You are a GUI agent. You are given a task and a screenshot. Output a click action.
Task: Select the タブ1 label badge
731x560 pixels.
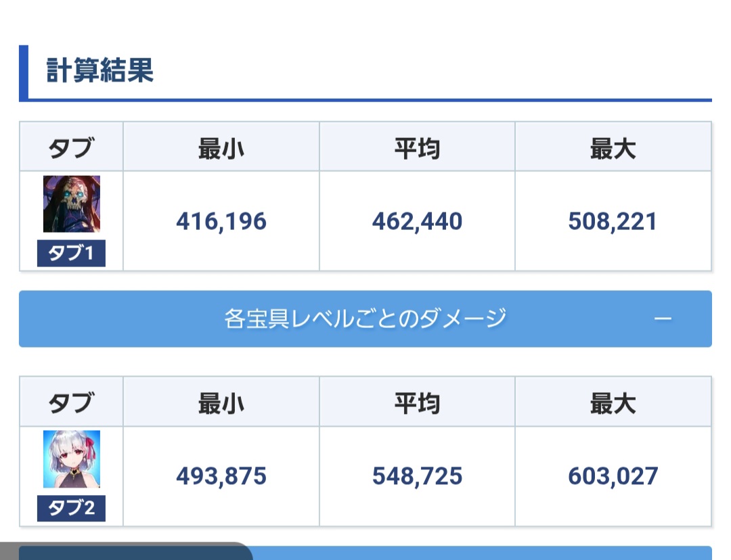tap(71, 253)
